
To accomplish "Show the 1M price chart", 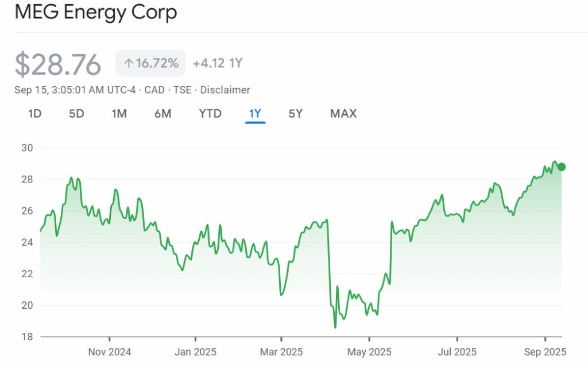I will 119,114.
